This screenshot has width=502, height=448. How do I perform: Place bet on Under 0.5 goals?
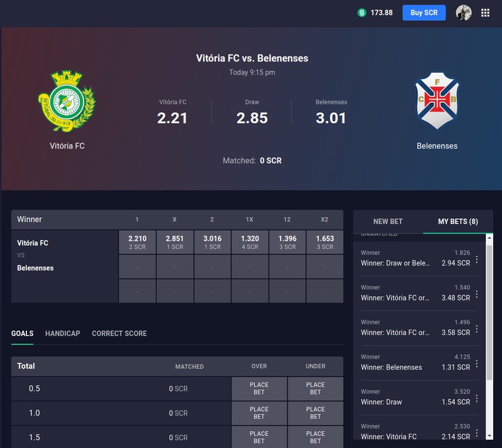pos(316,388)
